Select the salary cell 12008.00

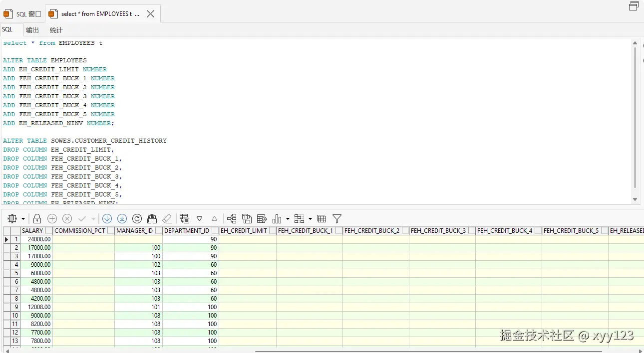(37, 307)
